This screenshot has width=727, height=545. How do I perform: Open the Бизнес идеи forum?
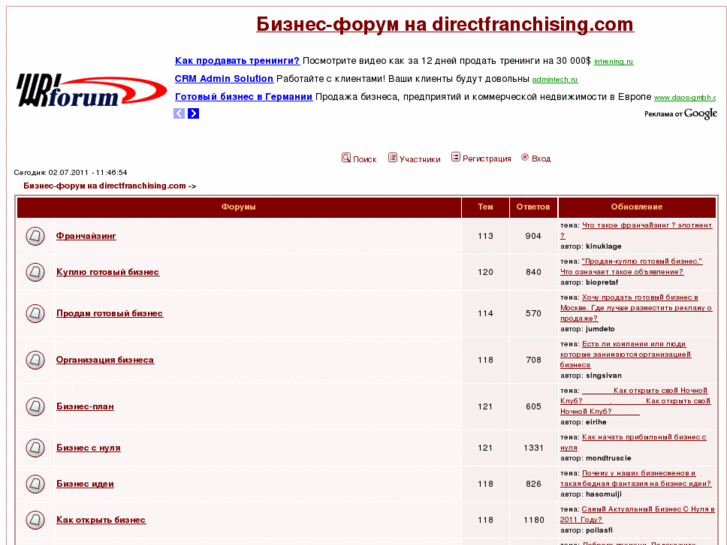point(85,484)
